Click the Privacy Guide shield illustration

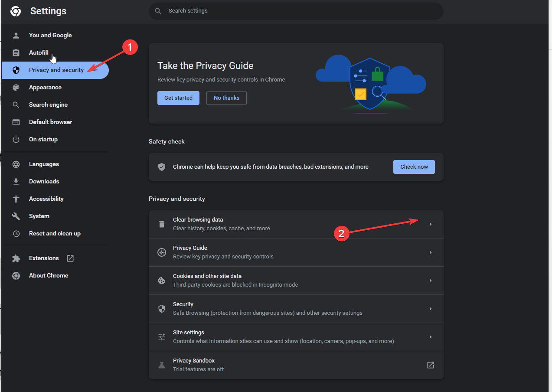[x=370, y=84]
